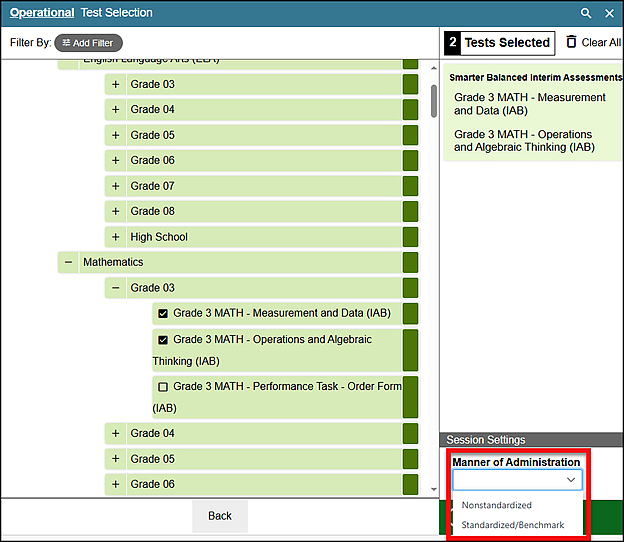
Task: Click the Clear All label
Action: [601, 42]
